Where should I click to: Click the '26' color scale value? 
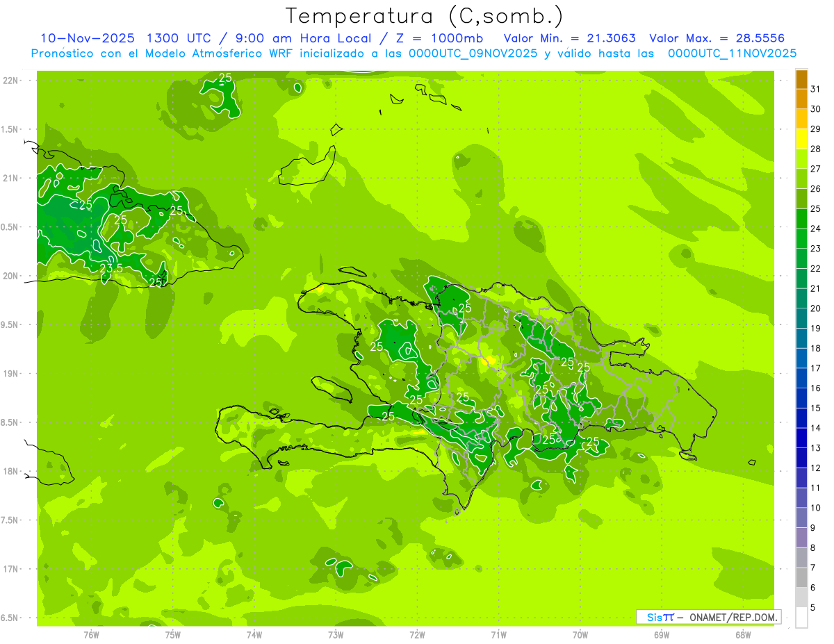coord(816,189)
